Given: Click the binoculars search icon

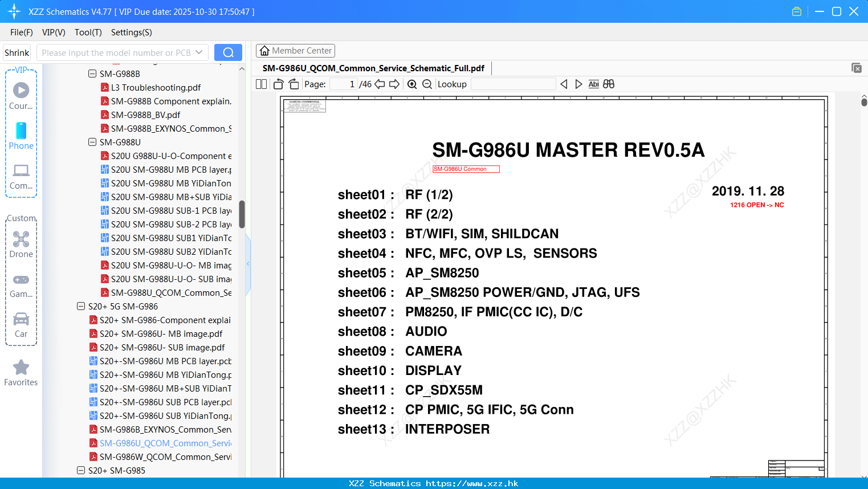Looking at the screenshot, I should (x=609, y=84).
